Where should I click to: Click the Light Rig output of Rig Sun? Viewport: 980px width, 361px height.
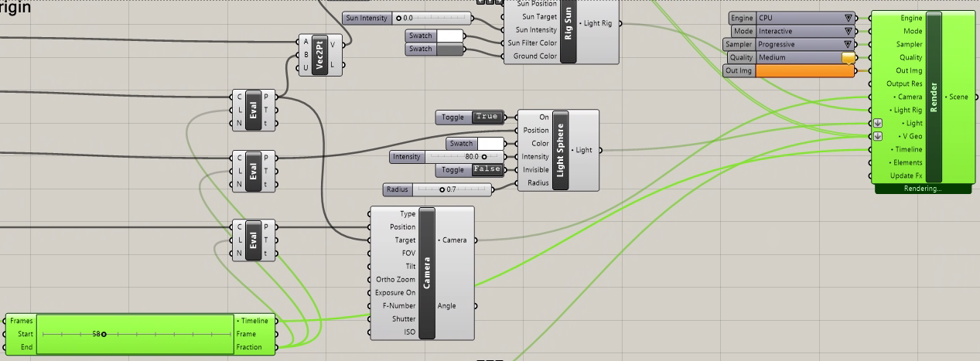[597, 24]
